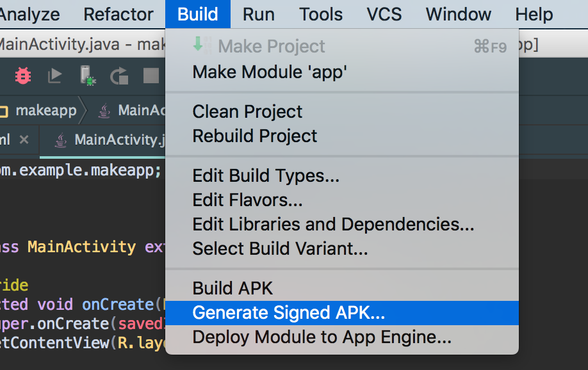
Task: Click Edit Libraries and Dependencies entry
Action: [x=333, y=224]
